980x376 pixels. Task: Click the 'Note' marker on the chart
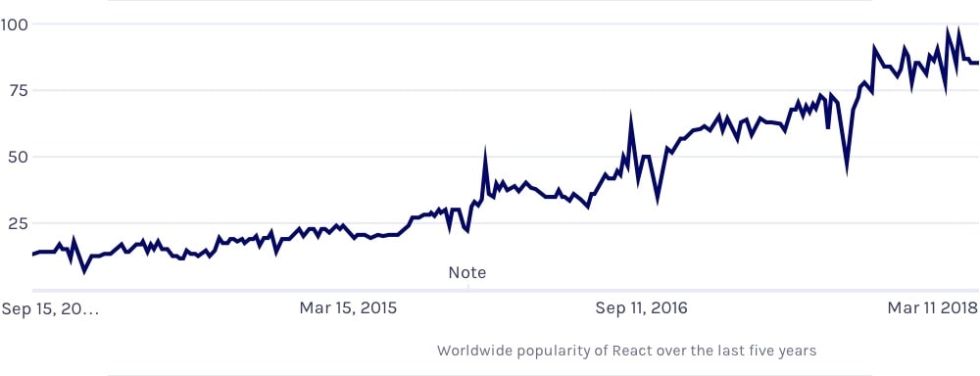pyautogui.click(x=466, y=272)
